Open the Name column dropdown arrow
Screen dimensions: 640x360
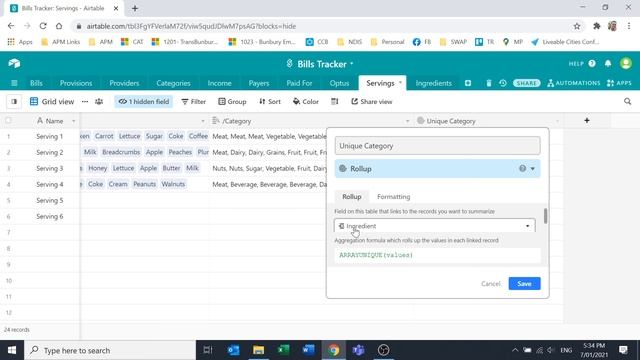73,121
